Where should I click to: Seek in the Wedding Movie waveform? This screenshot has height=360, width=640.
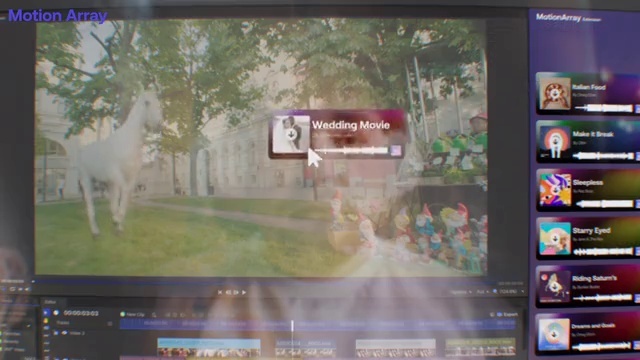click(351, 151)
